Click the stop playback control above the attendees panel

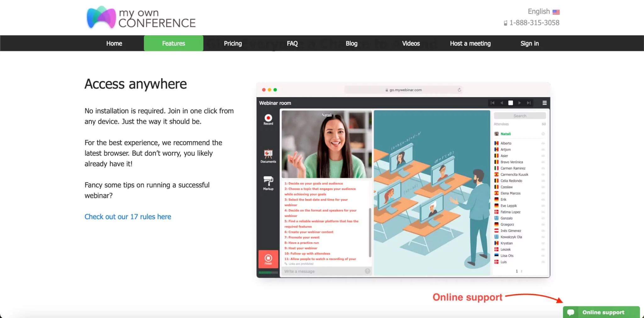pyautogui.click(x=511, y=103)
